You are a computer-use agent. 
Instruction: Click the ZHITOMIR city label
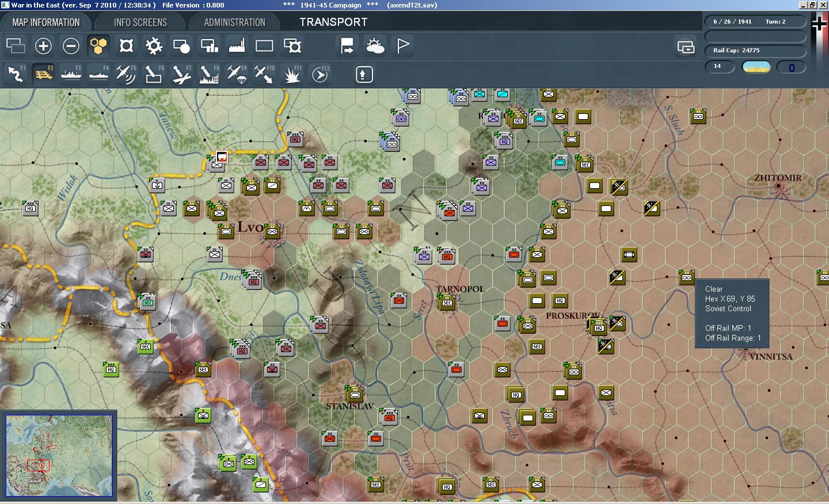point(778,178)
